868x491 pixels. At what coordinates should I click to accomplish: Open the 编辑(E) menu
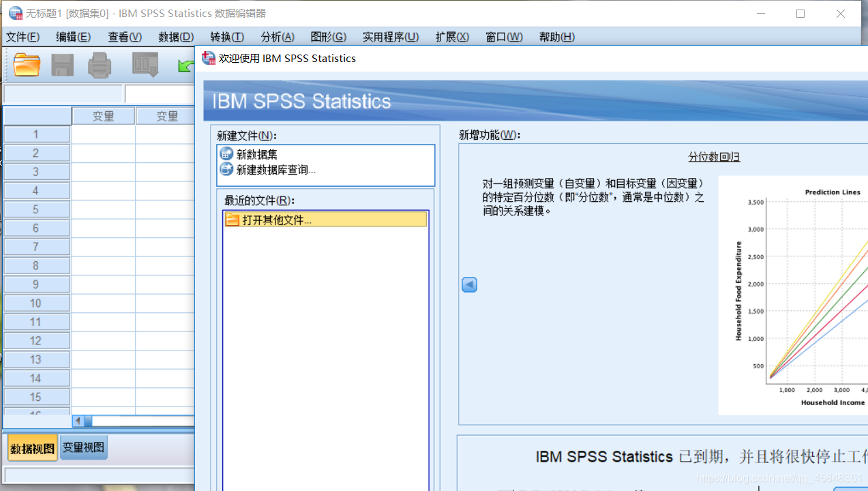(x=73, y=37)
